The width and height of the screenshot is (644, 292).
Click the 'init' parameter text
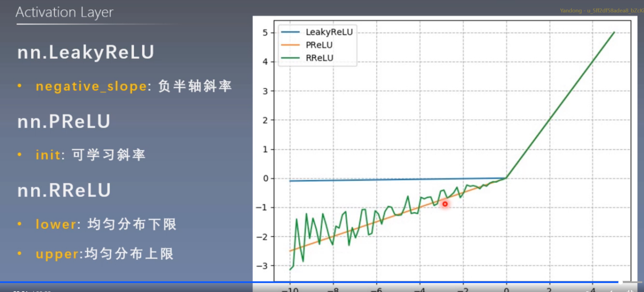48,155
